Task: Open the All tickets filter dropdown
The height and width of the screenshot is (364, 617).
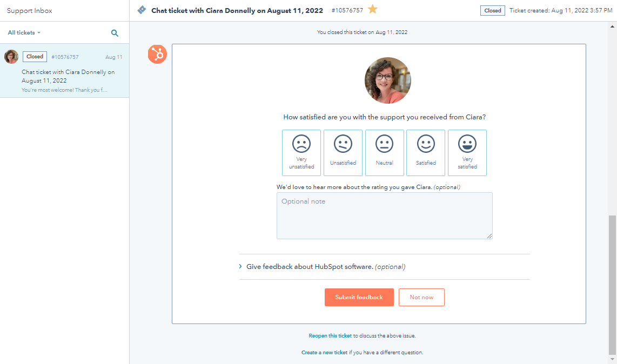Action: 23,32
